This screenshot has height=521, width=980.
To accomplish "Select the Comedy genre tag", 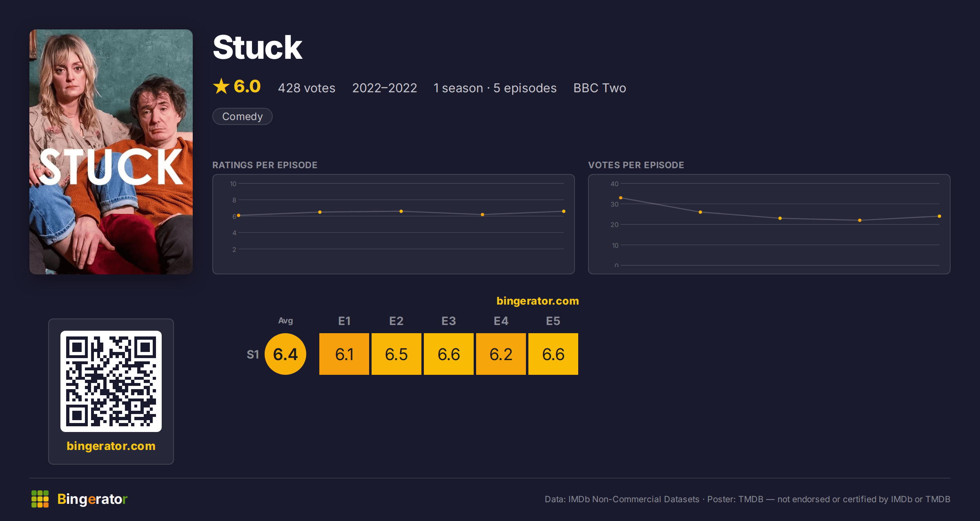I will point(243,116).
